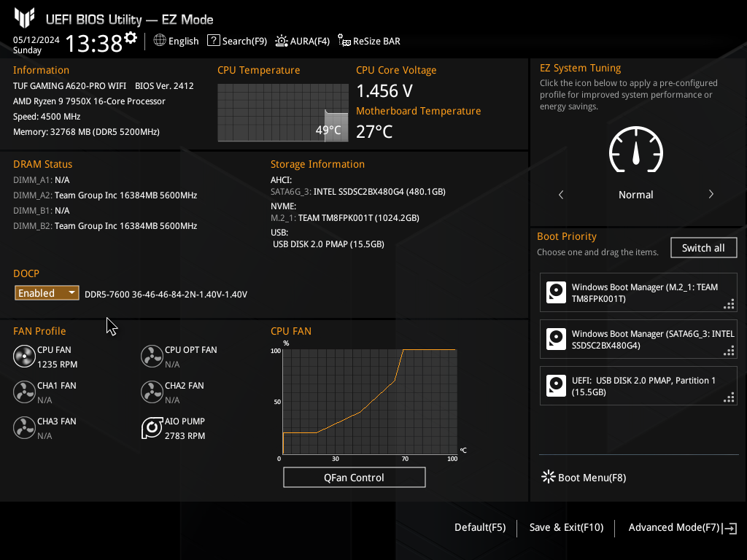Image resolution: width=747 pixels, height=560 pixels.
Task: Click the CHA1 FAN fan icon
Action: pos(24,392)
